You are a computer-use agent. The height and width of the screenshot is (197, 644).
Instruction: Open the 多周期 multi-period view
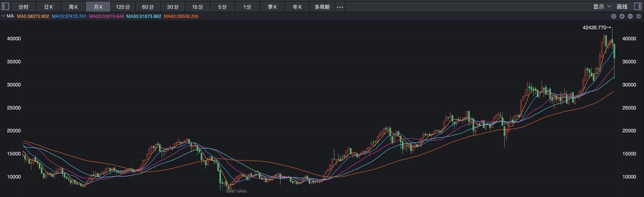pyautogui.click(x=322, y=7)
